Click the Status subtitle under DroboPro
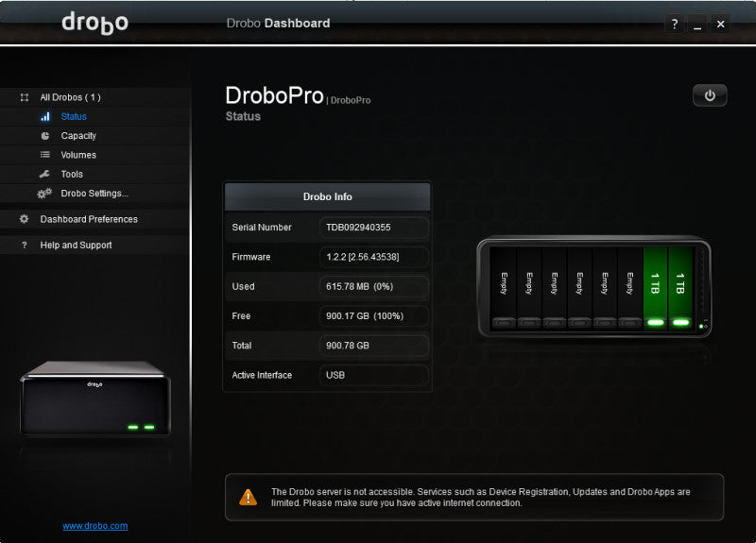Image resolution: width=756 pixels, height=543 pixels. click(x=243, y=116)
